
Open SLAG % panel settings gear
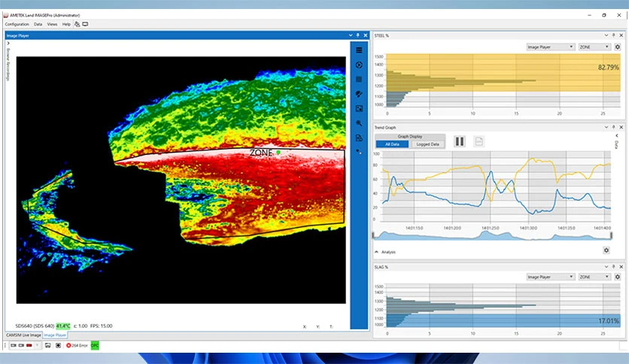618,277
